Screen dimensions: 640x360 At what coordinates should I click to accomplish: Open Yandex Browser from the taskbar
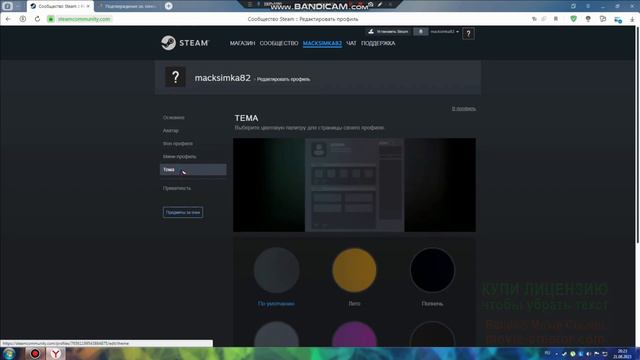pyautogui.click(x=56, y=353)
